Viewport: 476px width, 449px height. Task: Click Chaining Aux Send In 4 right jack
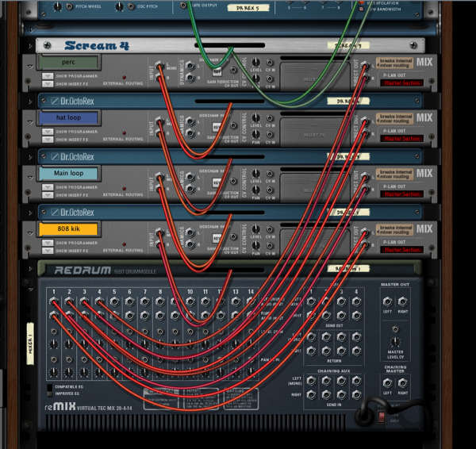[x=356, y=394]
